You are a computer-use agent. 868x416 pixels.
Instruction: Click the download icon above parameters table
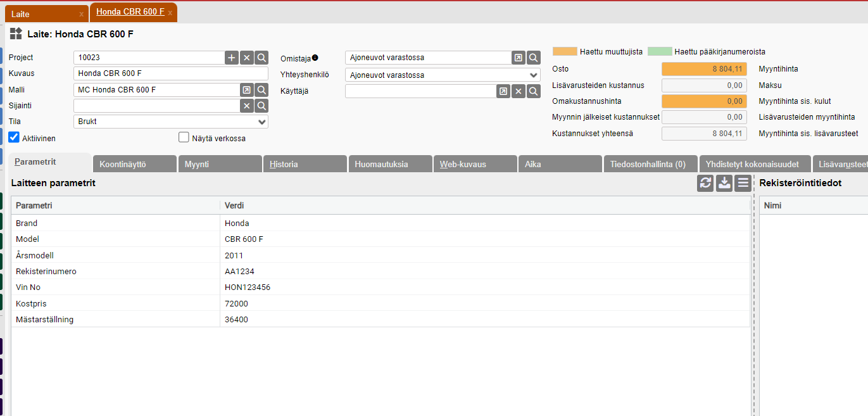pos(724,183)
